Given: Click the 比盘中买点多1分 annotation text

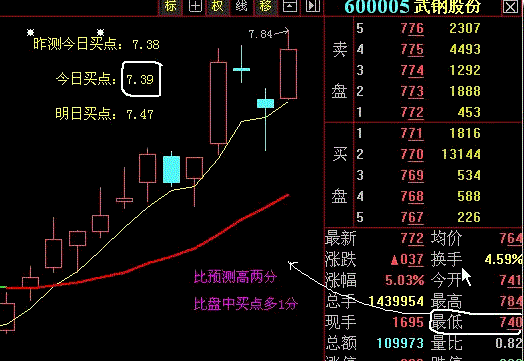Looking at the screenshot, I should pyautogui.click(x=246, y=304).
